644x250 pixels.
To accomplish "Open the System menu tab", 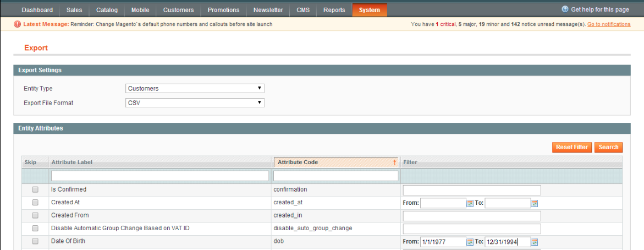I will tap(370, 10).
